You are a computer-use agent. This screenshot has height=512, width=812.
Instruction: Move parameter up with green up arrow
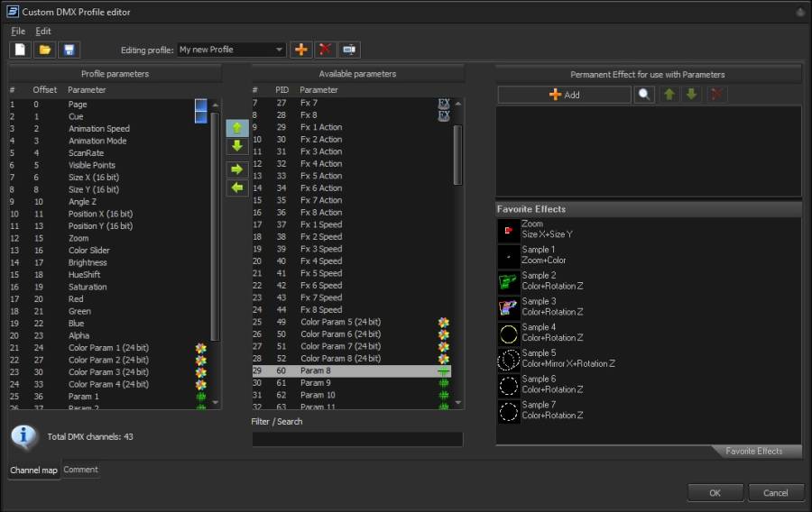[236, 128]
